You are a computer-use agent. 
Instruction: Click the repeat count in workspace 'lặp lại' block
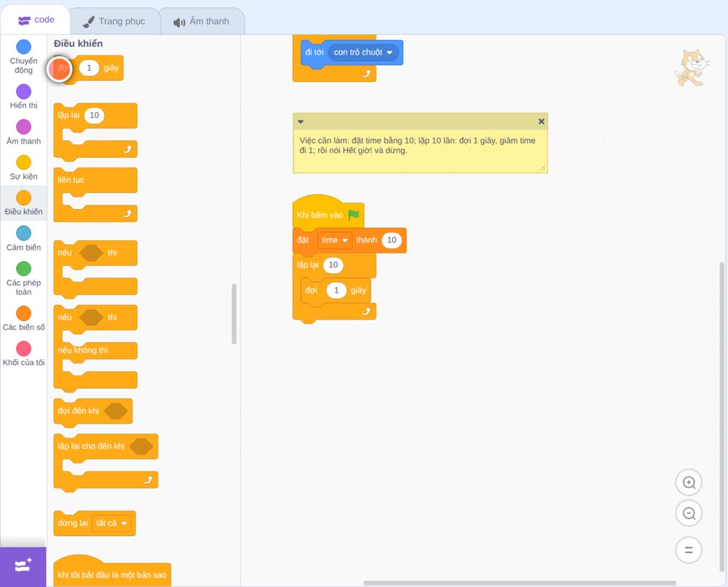(333, 265)
